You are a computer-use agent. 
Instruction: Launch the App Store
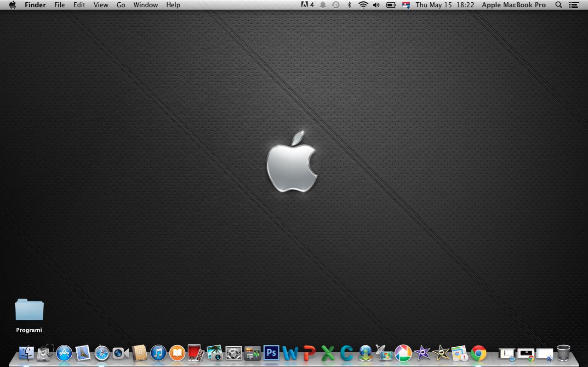point(64,354)
